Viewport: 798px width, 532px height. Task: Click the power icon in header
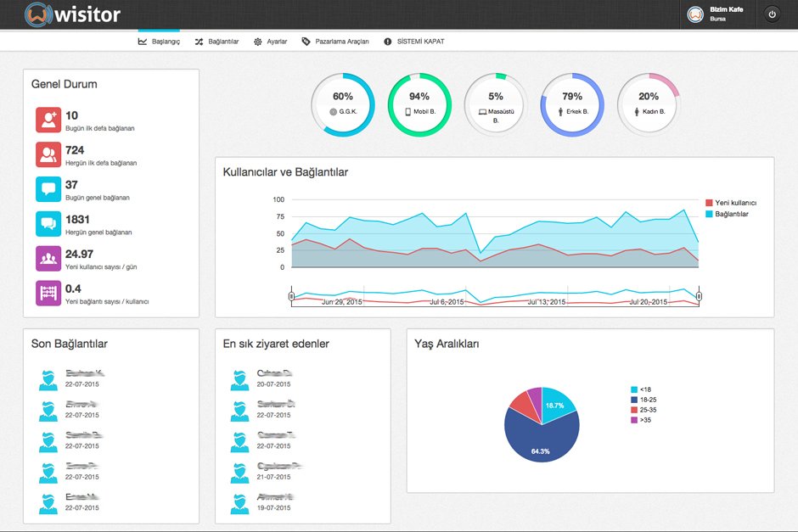(x=772, y=14)
